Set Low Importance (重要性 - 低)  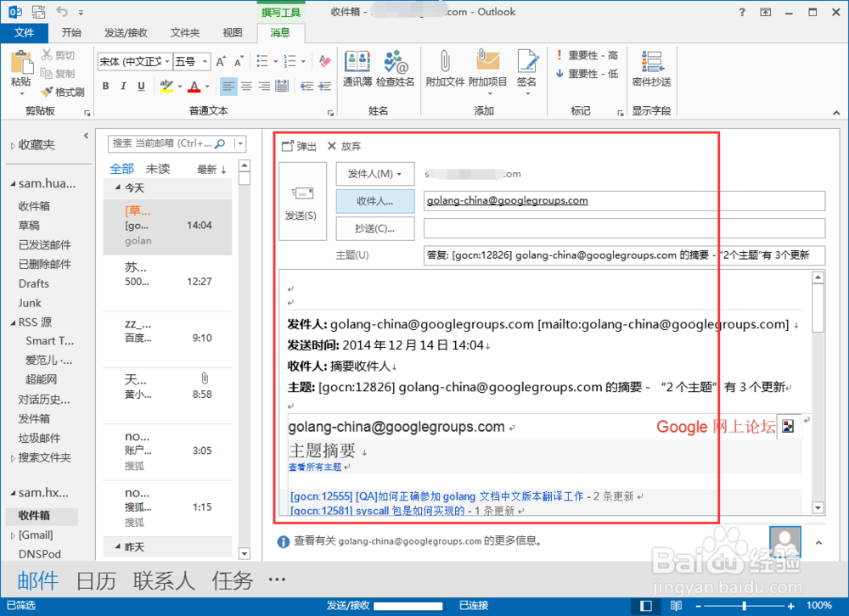coord(587,74)
